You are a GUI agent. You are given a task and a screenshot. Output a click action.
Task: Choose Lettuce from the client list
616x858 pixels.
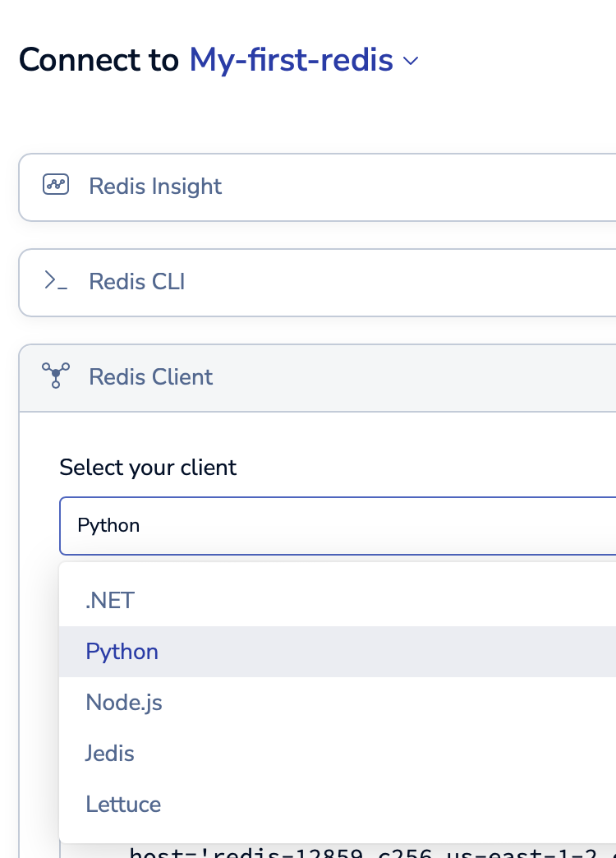(x=123, y=805)
